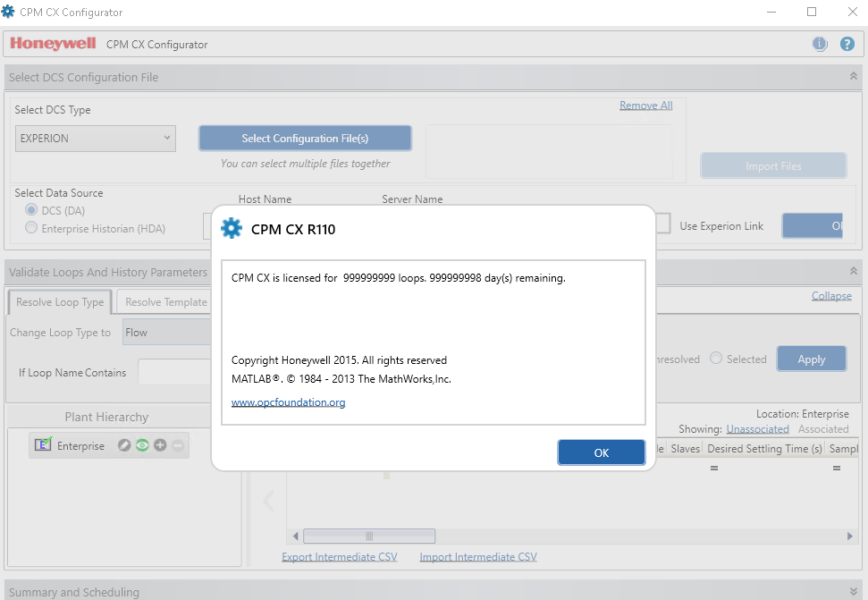Click the Honeywell logo

(53, 44)
